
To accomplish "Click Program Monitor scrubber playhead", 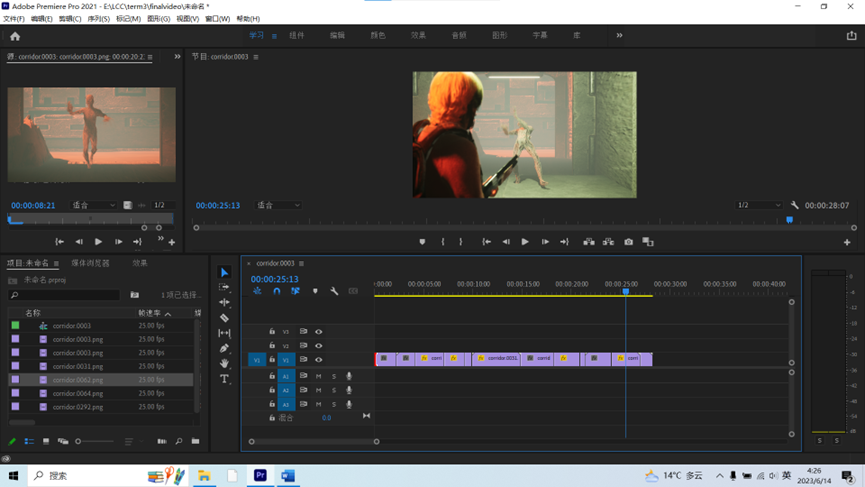I will [789, 220].
